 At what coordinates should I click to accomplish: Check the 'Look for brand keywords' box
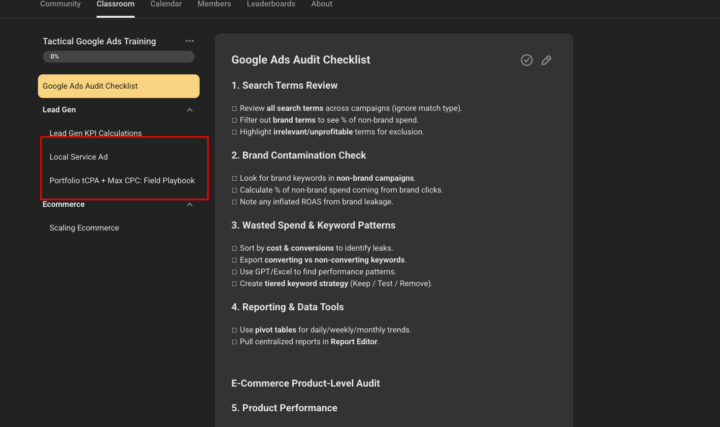pyautogui.click(x=234, y=178)
